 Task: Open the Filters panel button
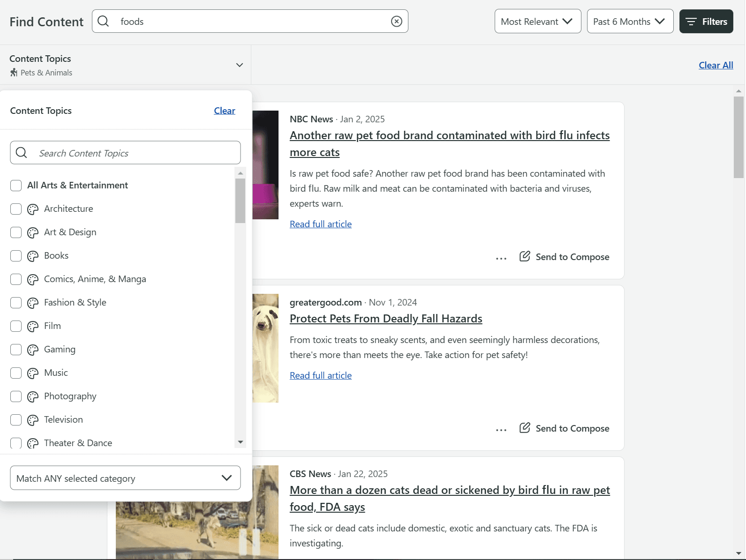click(x=706, y=22)
